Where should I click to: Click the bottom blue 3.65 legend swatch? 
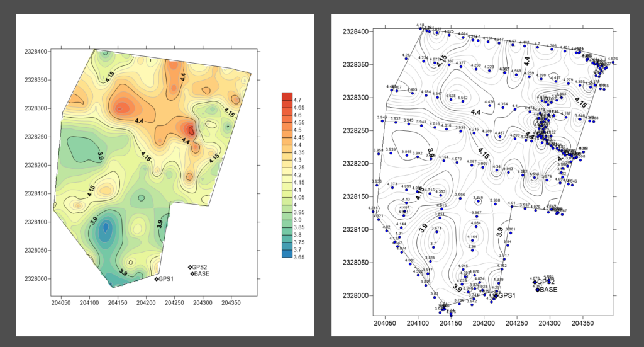[x=287, y=253]
